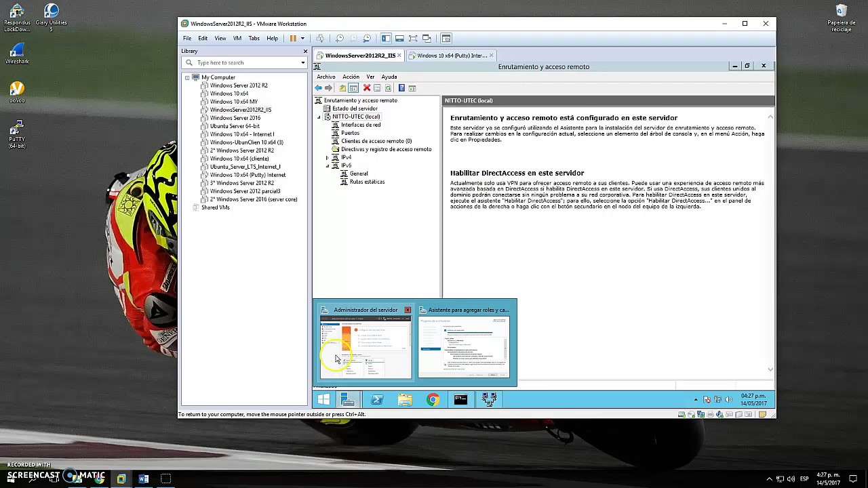Open PowerShell from guest taskbar
The height and width of the screenshot is (488, 868).
pyautogui.click(x=377, y=400)
